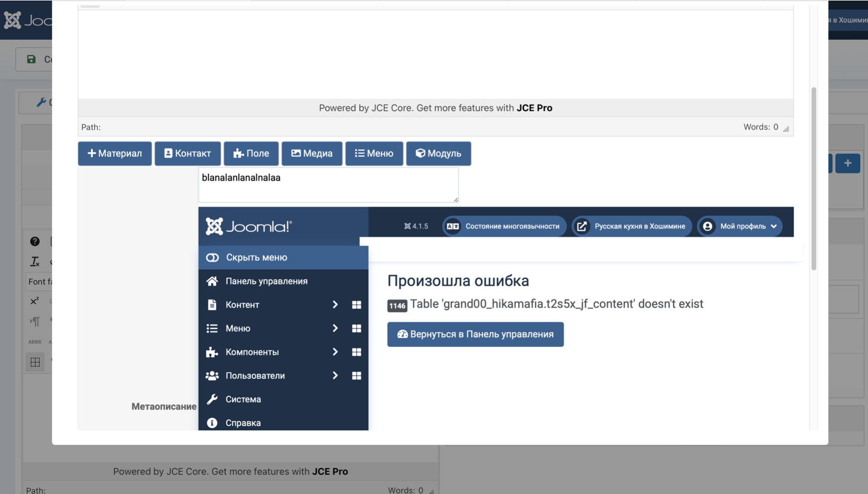Expand the Контент submenu arrow
Image resolution: width=868 pixels, height=494 pixels.
pyautogui.click(x=335, y=305)
